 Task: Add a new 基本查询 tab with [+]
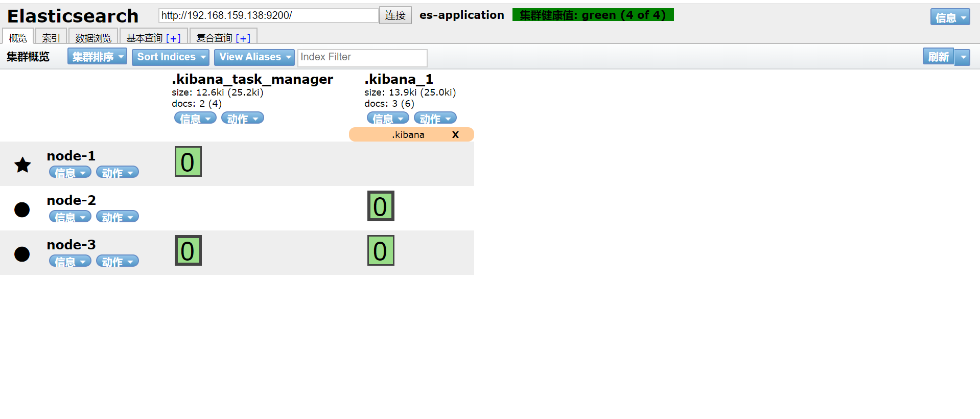click(173, 38)
